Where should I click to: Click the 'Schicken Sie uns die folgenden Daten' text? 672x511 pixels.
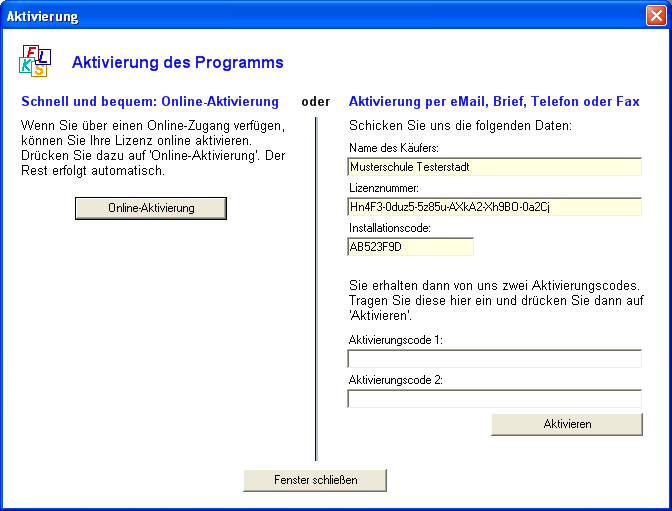point(460,126)
